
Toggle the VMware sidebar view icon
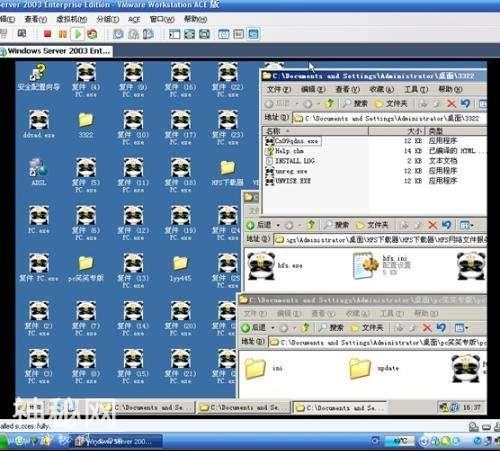[174, 34]
